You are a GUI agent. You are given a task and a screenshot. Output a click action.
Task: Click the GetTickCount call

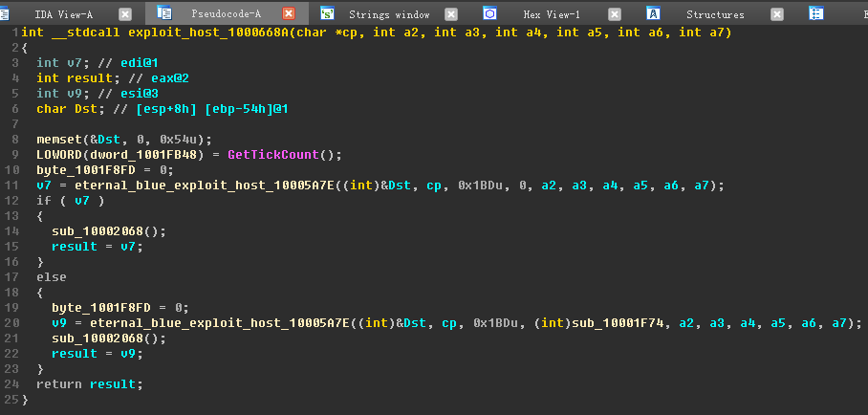pyautogui.click(x=273, y=155)
